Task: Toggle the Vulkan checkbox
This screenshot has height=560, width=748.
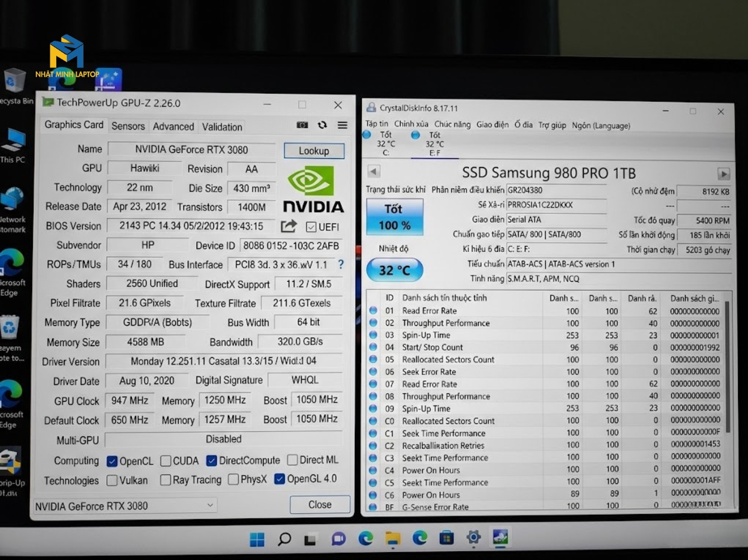Action: pos(112,480)
